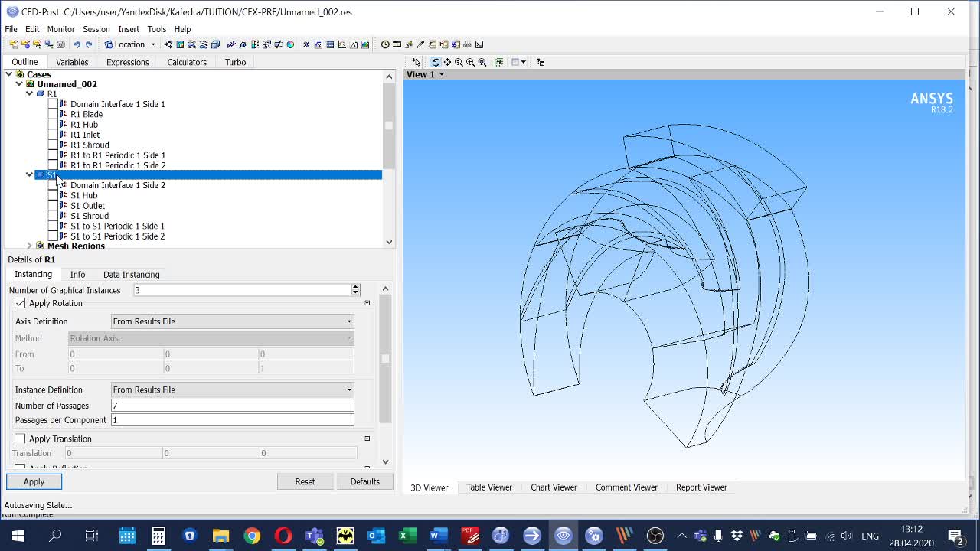Insert a Color Map via toolbar icon

pos(290,44)
